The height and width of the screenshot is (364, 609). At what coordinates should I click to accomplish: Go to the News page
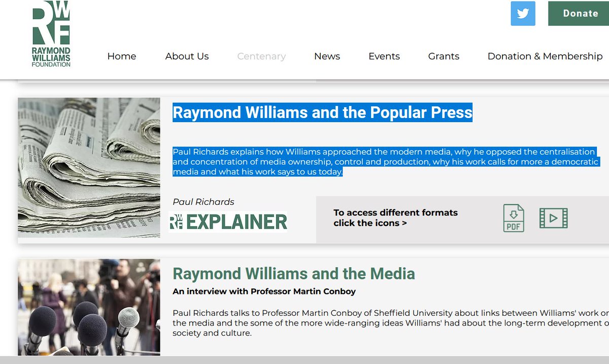[x=327, y=56]
